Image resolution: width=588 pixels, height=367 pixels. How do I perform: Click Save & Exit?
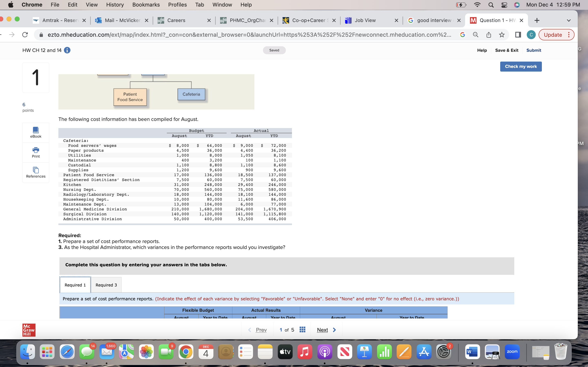(507, 50)
